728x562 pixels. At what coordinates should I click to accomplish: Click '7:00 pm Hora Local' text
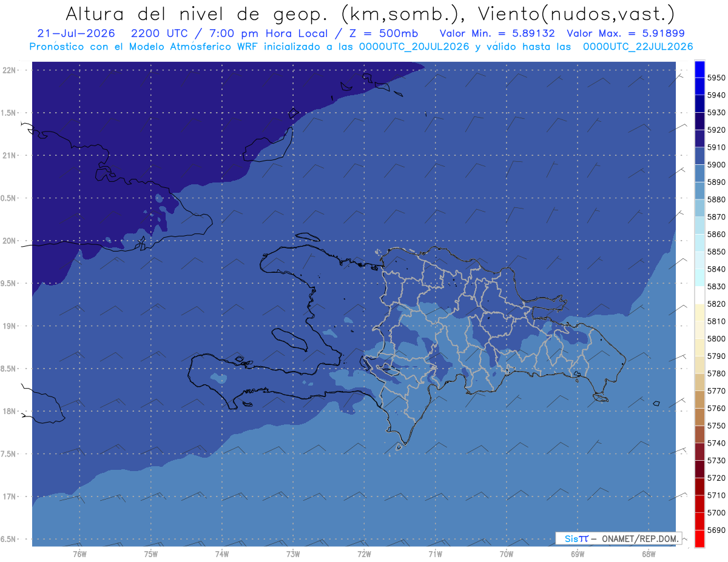268,33
